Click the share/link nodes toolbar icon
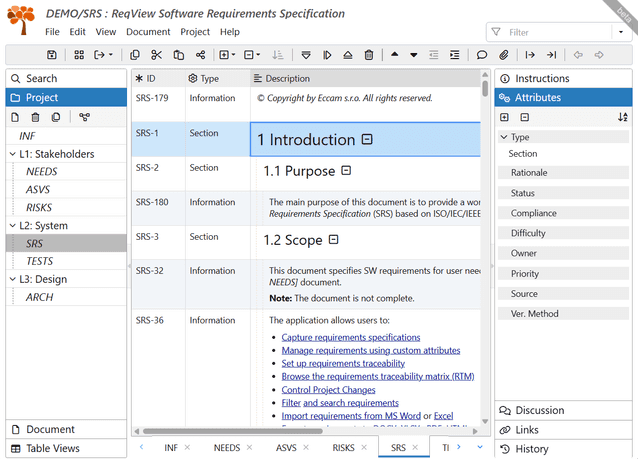 pyautogui.click(x=200, y=55)
